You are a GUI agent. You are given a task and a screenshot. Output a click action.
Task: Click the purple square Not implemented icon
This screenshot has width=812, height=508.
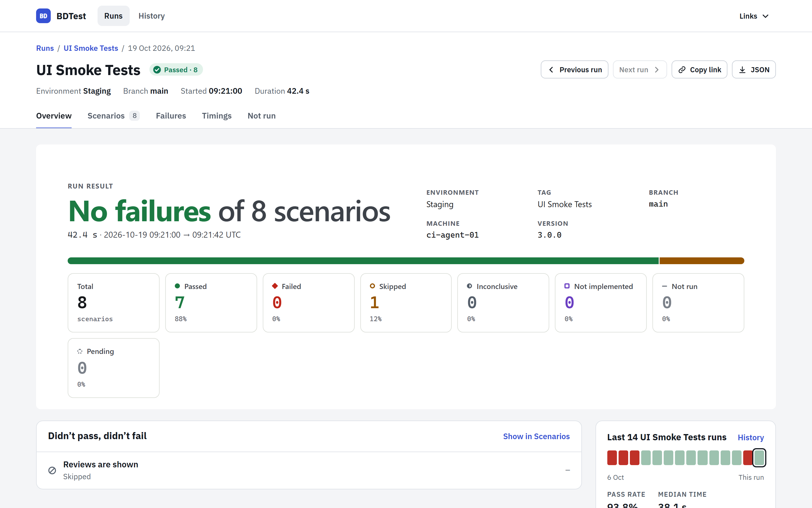(x=567, y=286)
